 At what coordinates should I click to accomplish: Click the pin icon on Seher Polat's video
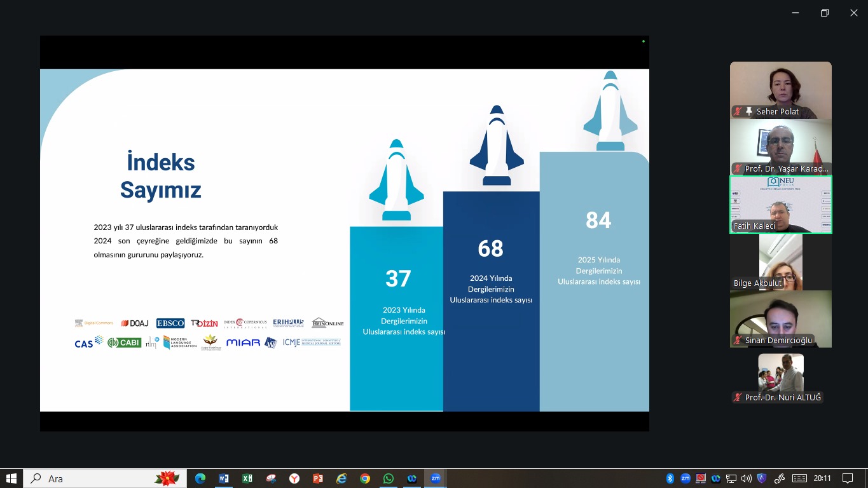pos(749,112)
